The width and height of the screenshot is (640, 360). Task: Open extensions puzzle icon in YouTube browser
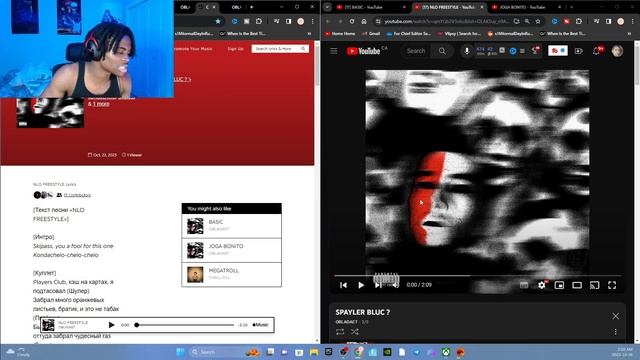point(579,21)
